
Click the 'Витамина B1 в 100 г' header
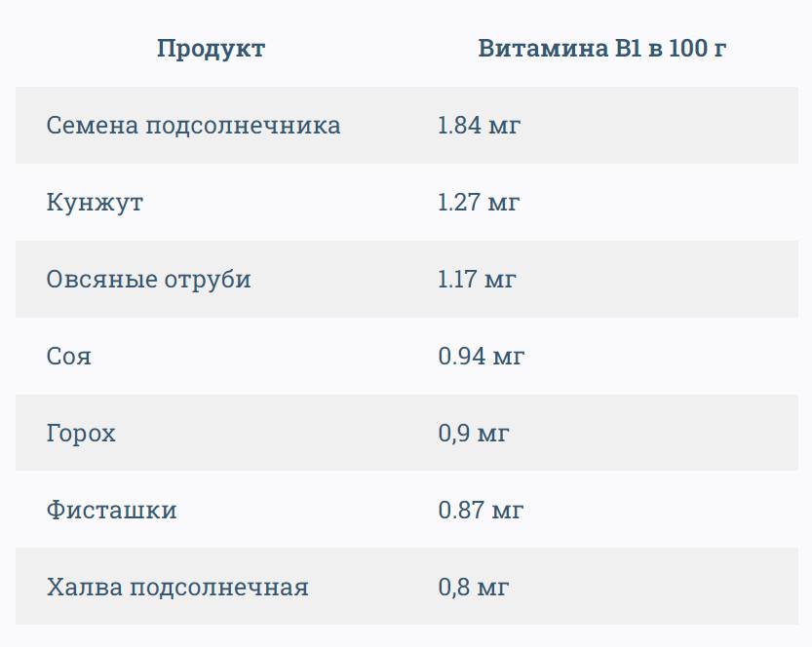[602, 49]
